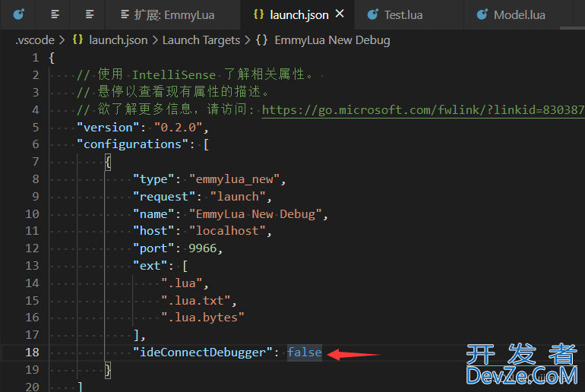Screen dimensions: 585x392
Task: Click the opening bracket after "ext"
Action: [185, 266]
